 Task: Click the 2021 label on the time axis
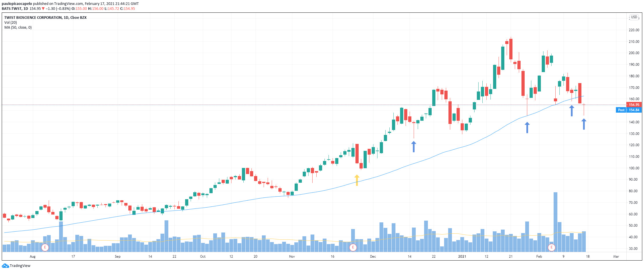point(462,257)
